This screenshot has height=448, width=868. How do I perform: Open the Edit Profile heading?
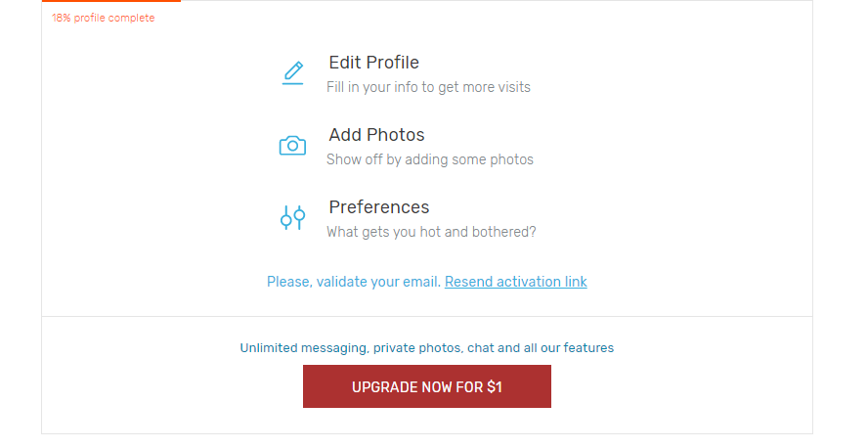pos(373,63)
